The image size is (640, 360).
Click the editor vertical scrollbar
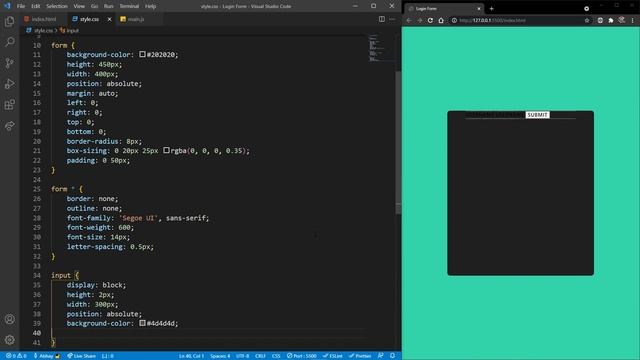tap(398, 143)
